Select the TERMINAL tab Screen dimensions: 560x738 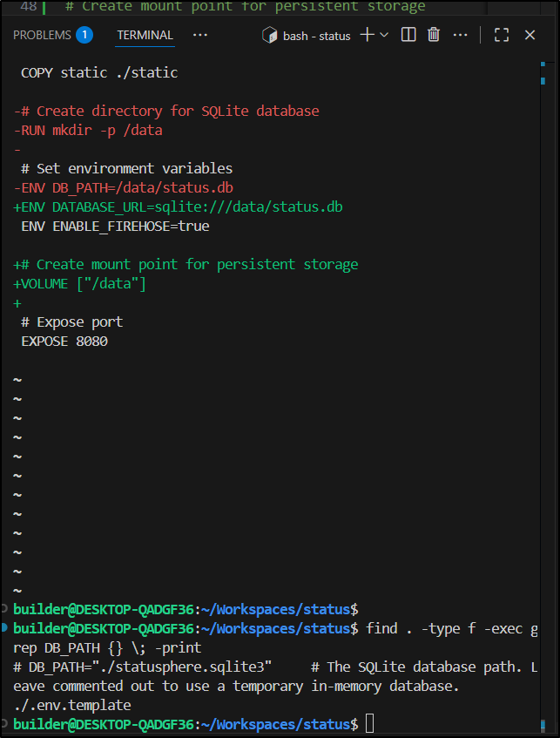point(145,35)
